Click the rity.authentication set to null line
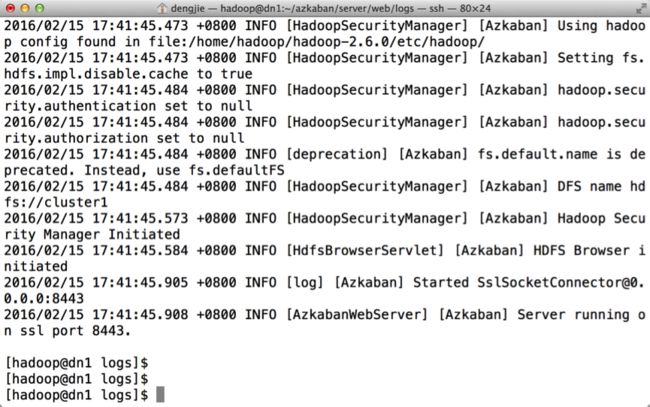Viewport: 650px width, 407px height. (x=128, y=106)
